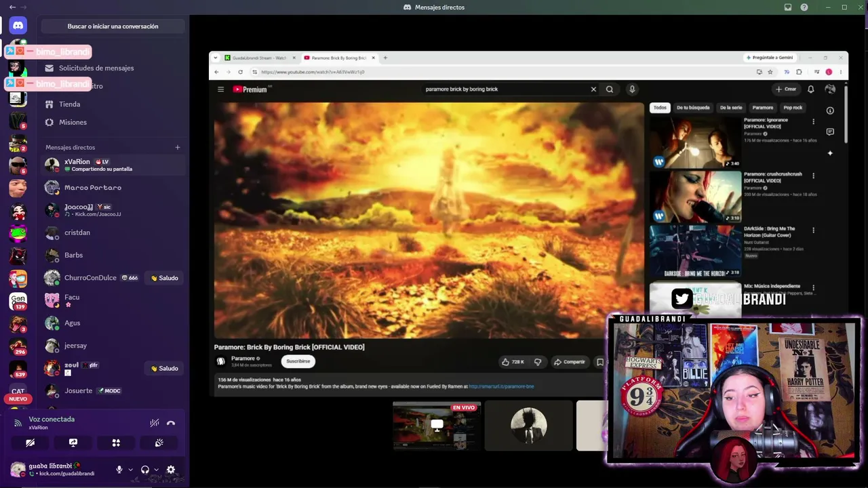
Task: Send Saludo wave to zoul
Action: click(164, 368)
